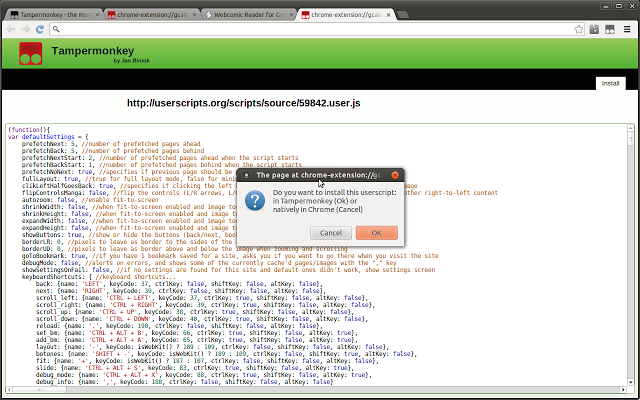The height and width of the screenshot is (400, 640).
Task: Click the dialog title 'The page at chrome-extension://'
Action: click(318, 175)
